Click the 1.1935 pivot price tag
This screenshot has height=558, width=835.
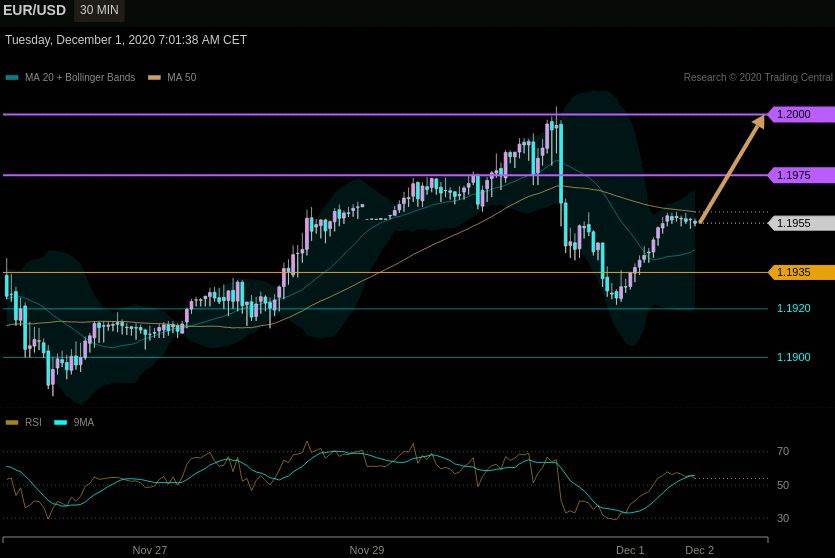tap(801, 272)
